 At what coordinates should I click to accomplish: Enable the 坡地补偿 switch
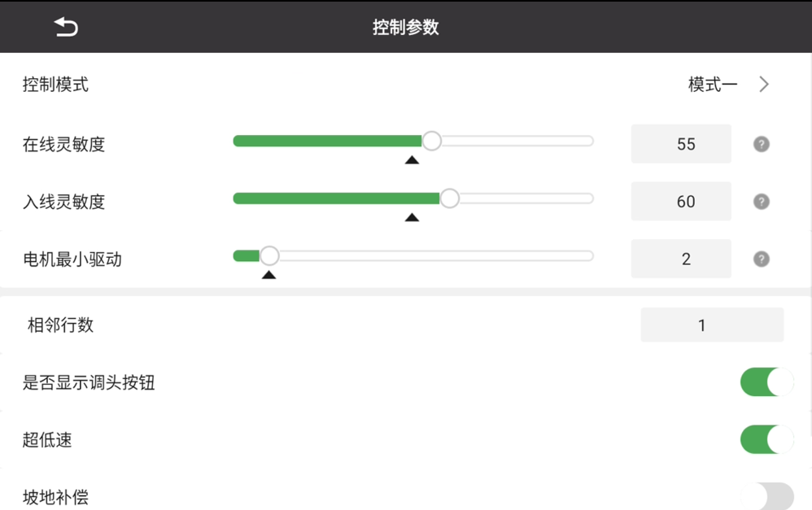pos(767,496)
